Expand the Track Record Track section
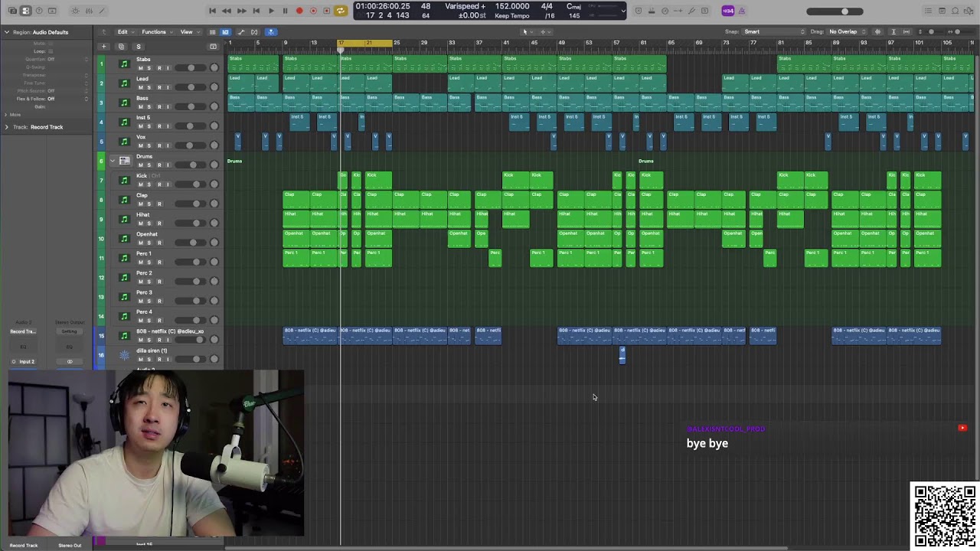Screen dimensions: 980x551 point(7,127)
